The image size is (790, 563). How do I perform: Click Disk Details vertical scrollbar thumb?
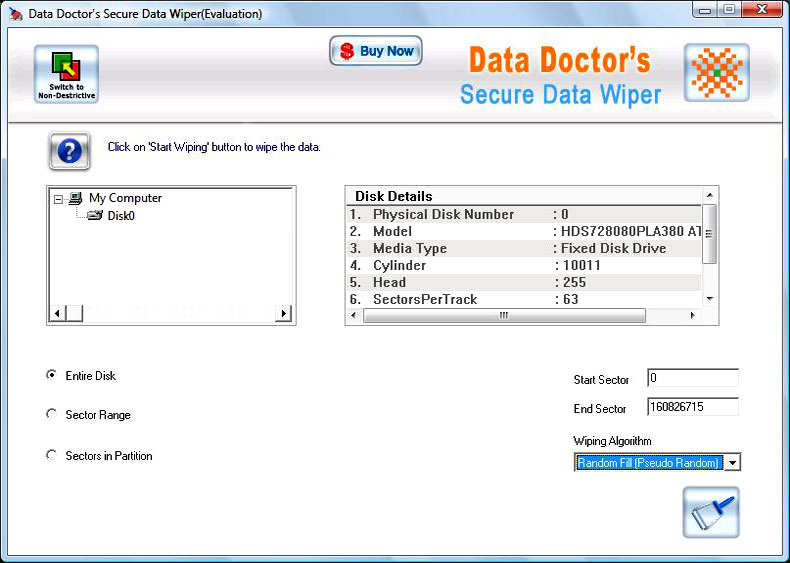coord(709,234)
